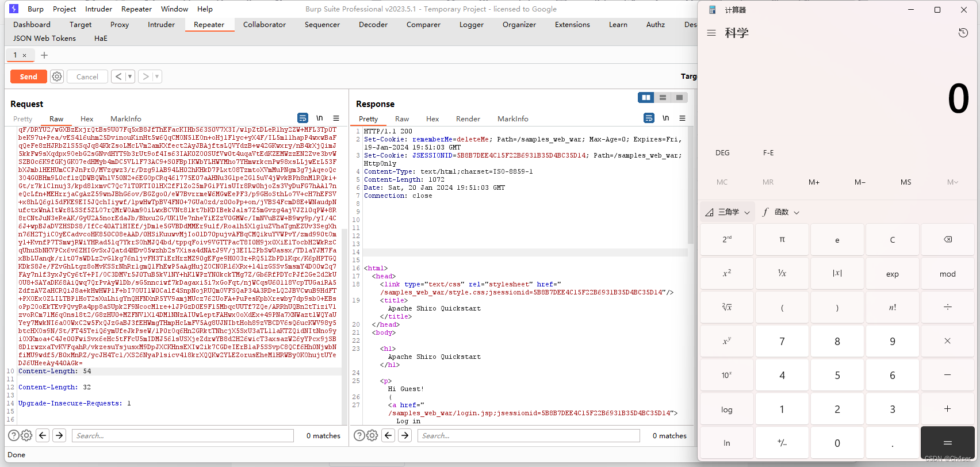Screen dimensions: 980x467
Task: Open the Comparer tab
Action: point(423,25)
